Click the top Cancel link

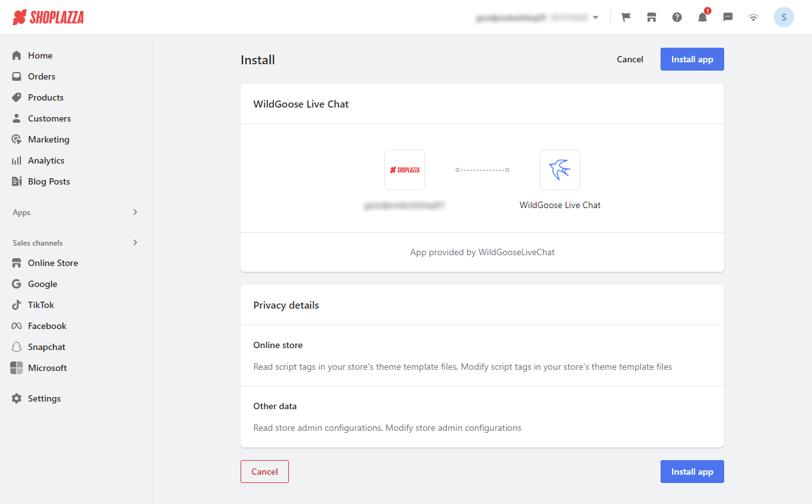(630, 59)
